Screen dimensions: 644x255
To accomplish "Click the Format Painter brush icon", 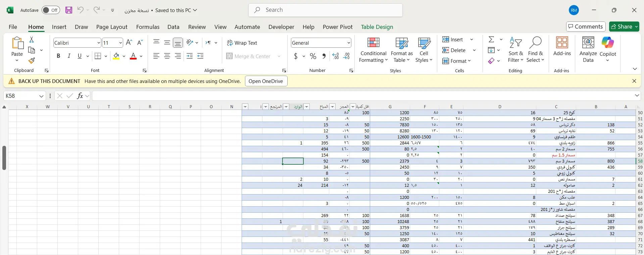I will [32, 60].
